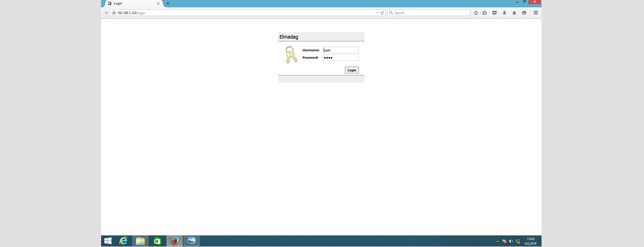Click into the Username field
This screenshot has width=644, height=247.
click(x=341, y=50)
